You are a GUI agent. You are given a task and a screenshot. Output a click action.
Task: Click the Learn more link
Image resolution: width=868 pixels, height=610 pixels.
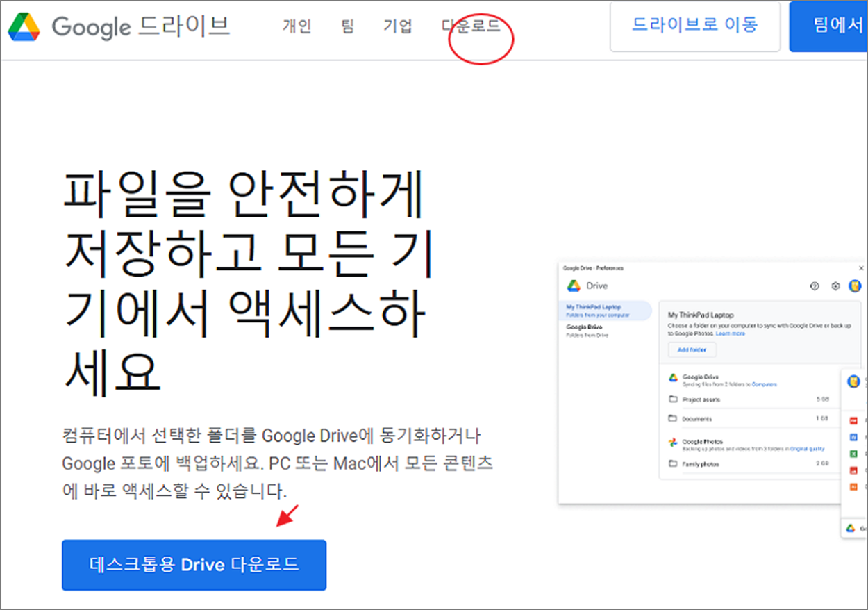[731, 333]
